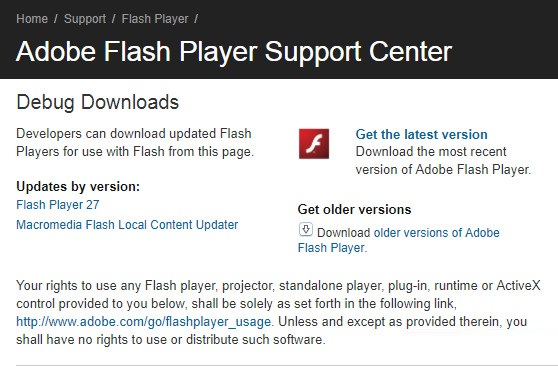Open the Flash Player 27 update link
The width and height of the screenshot is (558, 366).
(58, 204)
